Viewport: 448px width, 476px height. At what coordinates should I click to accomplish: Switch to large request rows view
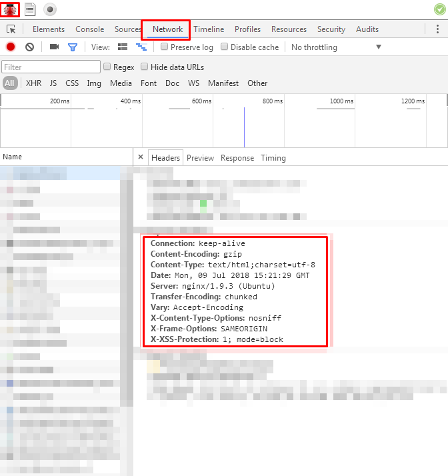coord(123,47)
